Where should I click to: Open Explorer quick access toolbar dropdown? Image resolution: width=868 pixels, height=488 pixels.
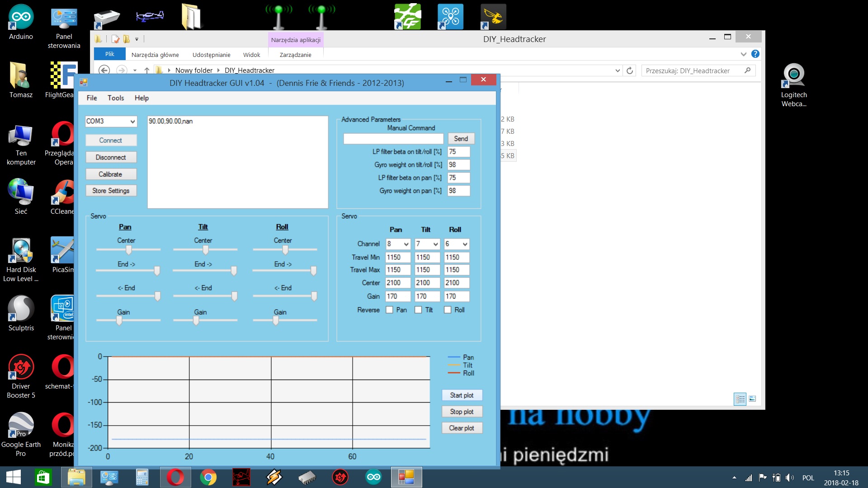[x=137, y=39]
